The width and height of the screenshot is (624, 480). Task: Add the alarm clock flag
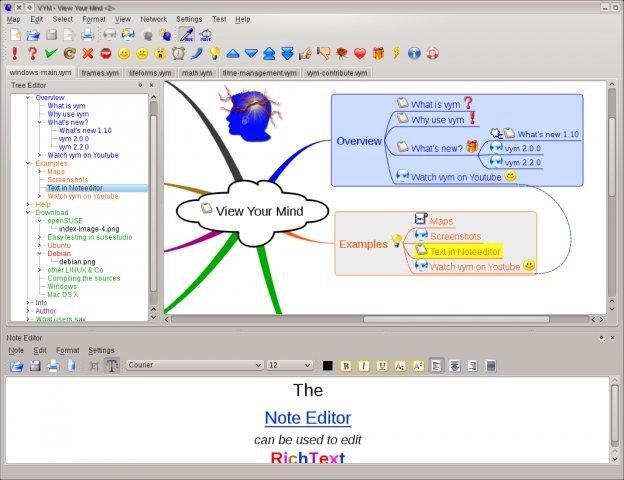tap(178, 53)
